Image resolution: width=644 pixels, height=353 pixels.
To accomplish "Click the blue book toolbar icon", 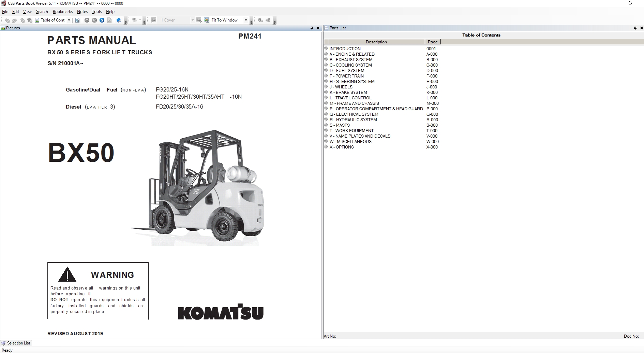I will pos(119,20).
